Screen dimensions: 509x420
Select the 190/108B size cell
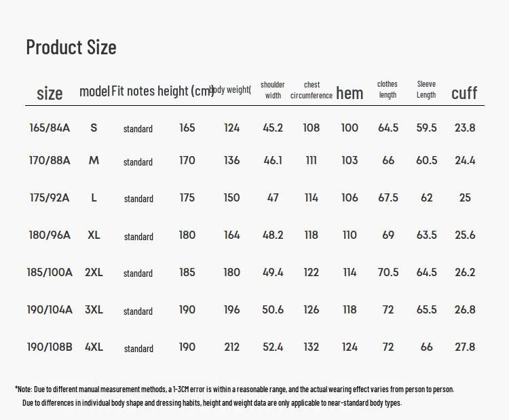50,347
